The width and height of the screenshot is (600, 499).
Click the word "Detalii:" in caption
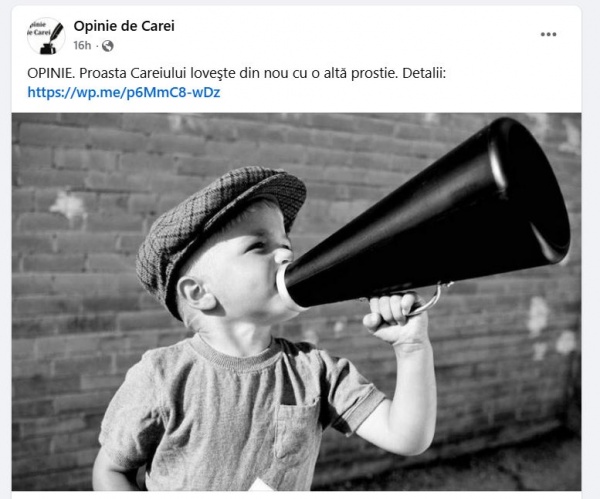click(x=424, y=73)
